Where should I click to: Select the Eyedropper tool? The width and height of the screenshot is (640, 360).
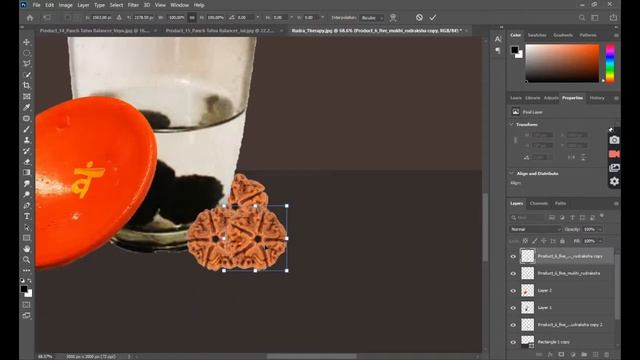(27, 107)
